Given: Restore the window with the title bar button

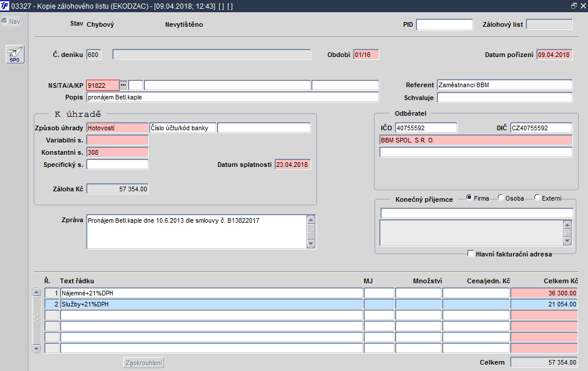Looking at the screenshot, I should click(x=573, y=6).
